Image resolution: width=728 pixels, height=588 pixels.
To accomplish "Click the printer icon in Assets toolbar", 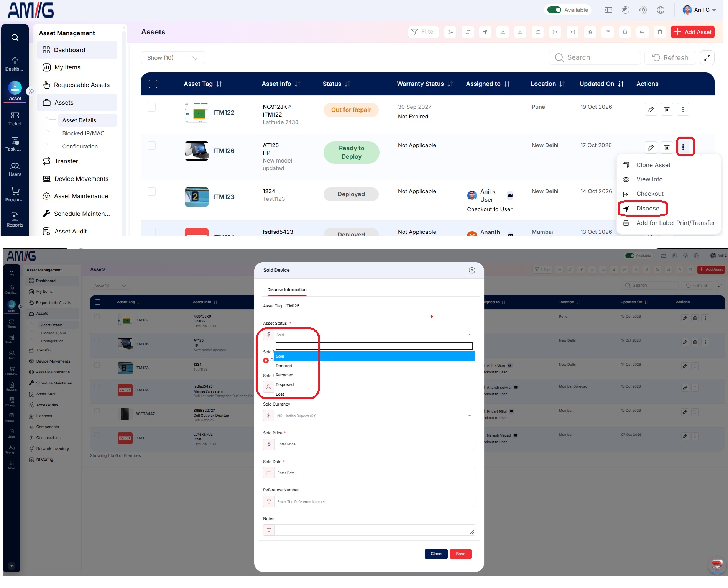I will [643, 32].
